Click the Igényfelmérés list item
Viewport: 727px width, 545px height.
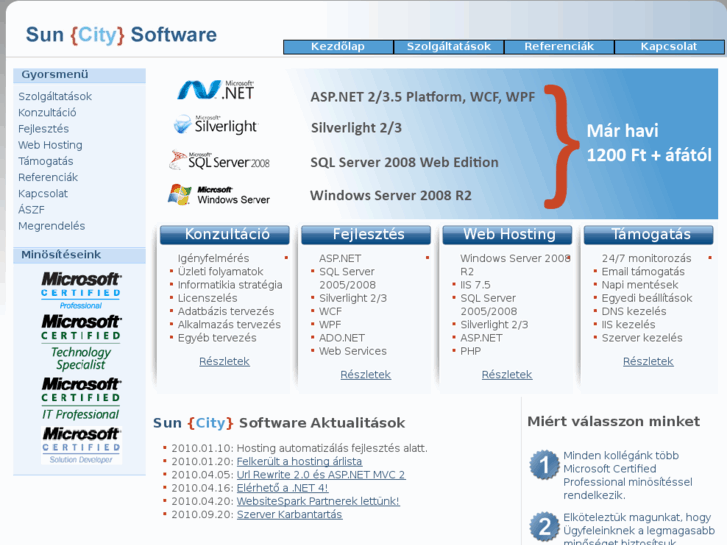(x=213, y=258)
